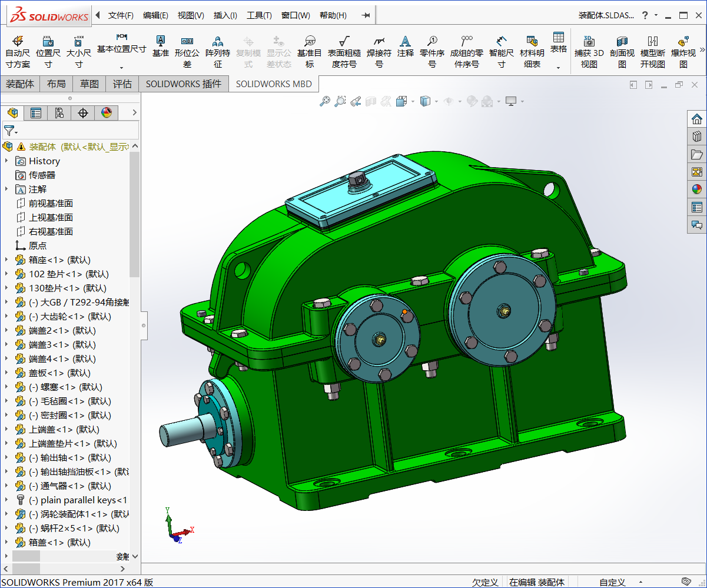Click the 注释 note tool

click(405, 46)
